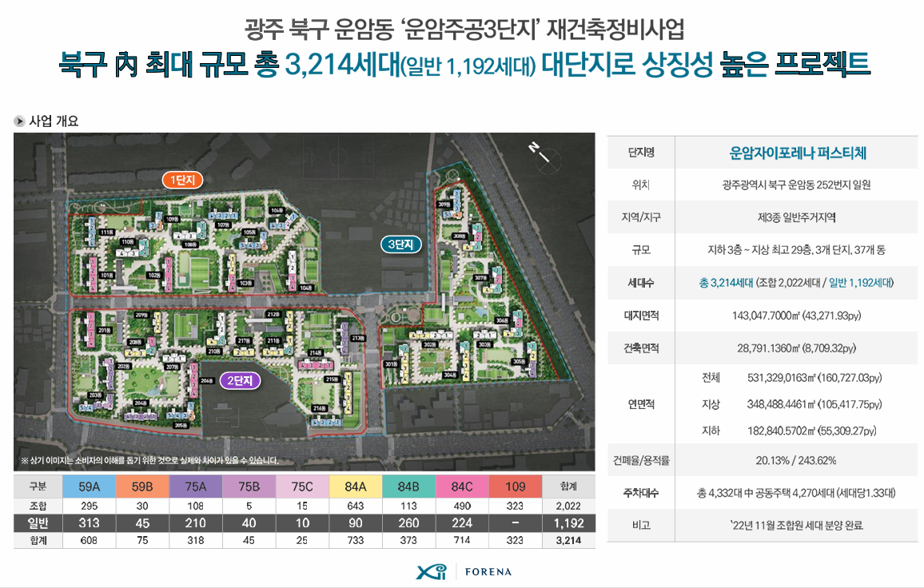This screenshot has width=924, height=588.
Task: Click the address 광주광역시 북구 운암동 252번지 일원
Action: pyautogui.click(x=797, y=185)
